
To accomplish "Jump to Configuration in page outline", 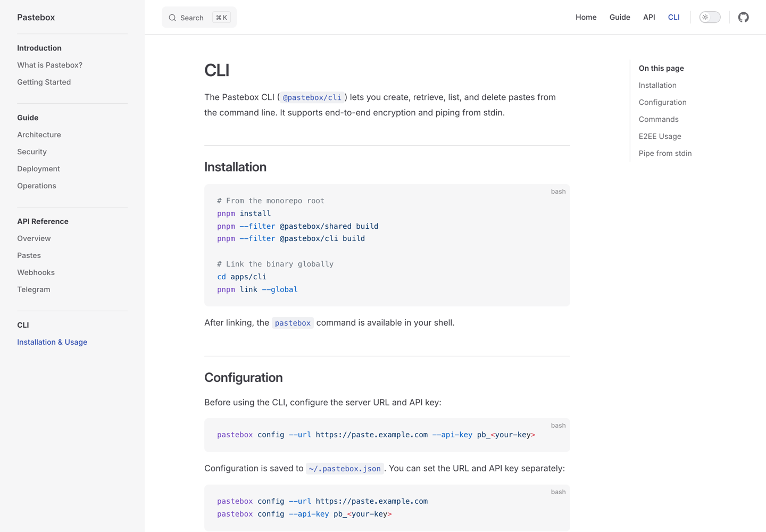I will [662, 102].
